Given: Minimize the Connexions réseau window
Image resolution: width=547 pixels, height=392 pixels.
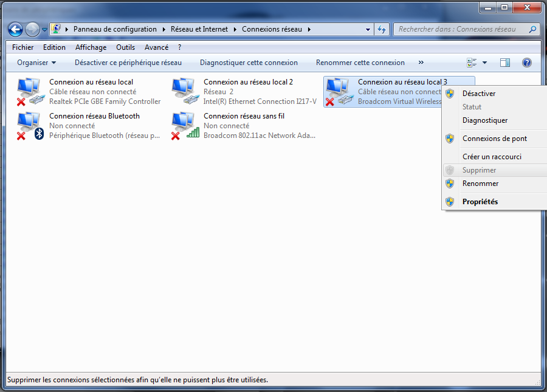Looking at the screenshot, I should tap(488, 7).
